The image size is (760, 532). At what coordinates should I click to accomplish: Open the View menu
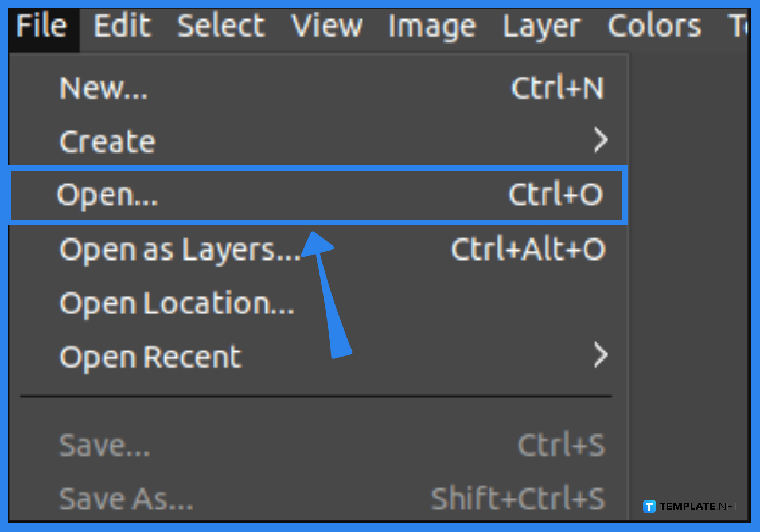pyautogui.click(x=327, y=26)
